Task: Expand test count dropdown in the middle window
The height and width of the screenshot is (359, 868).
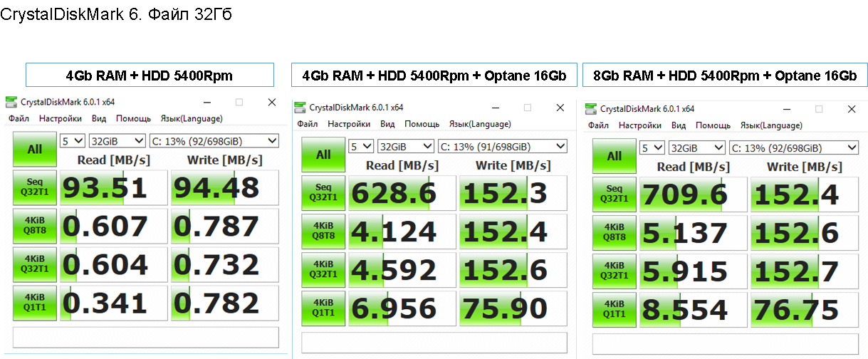Action: [x=361, y=146]
